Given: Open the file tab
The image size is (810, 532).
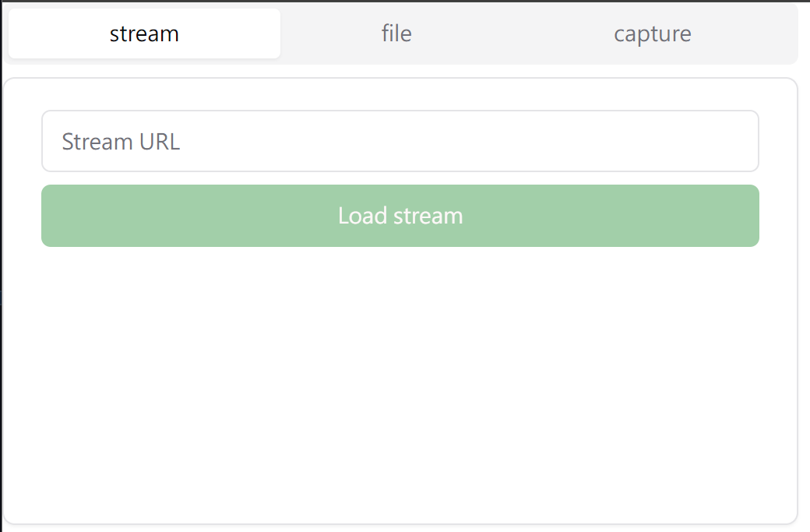Looking at the screenshot, I should (396, 34).
